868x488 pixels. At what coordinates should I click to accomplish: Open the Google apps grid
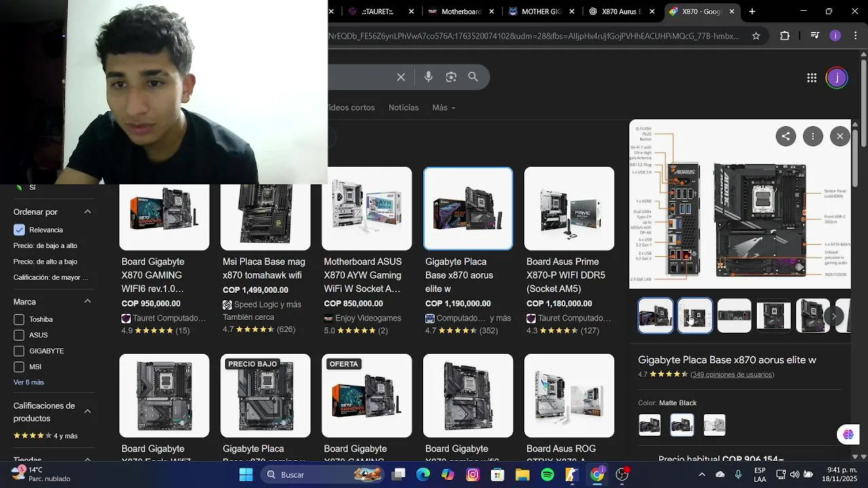[812, 78]
